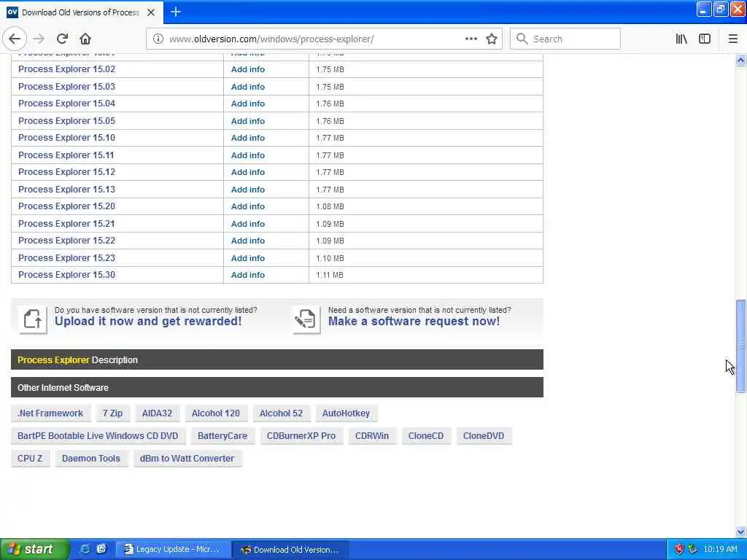Expand Other Internet Software section header
Screen dimensions: 747x560
pyautogui.click(x=276, y=388)
